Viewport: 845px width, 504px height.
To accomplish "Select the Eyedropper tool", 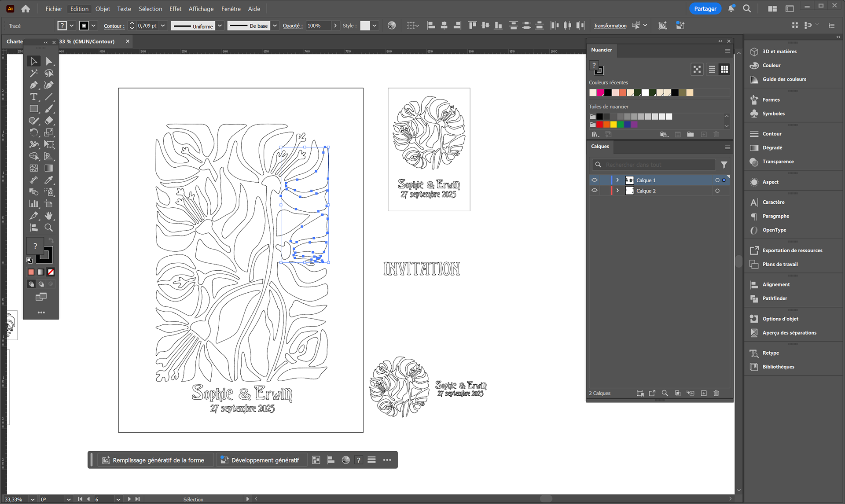I will [49, 180].
